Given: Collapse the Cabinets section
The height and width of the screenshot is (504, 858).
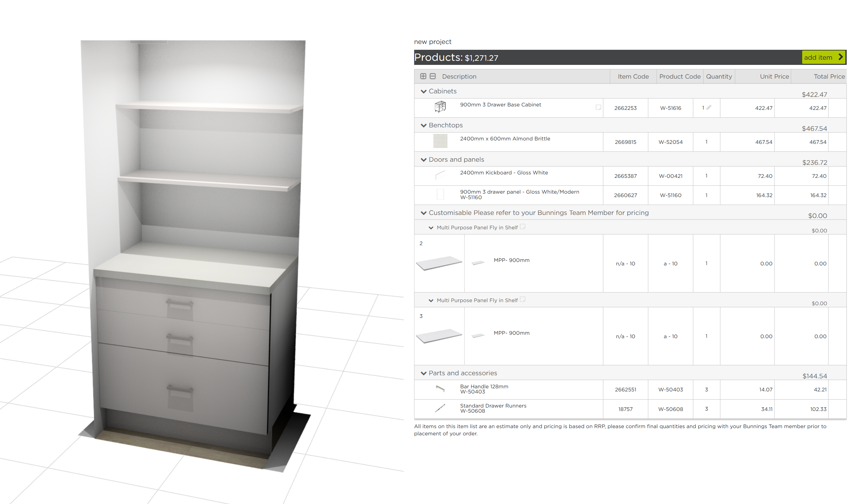Looking at the screenshot, I should [424, 91].
